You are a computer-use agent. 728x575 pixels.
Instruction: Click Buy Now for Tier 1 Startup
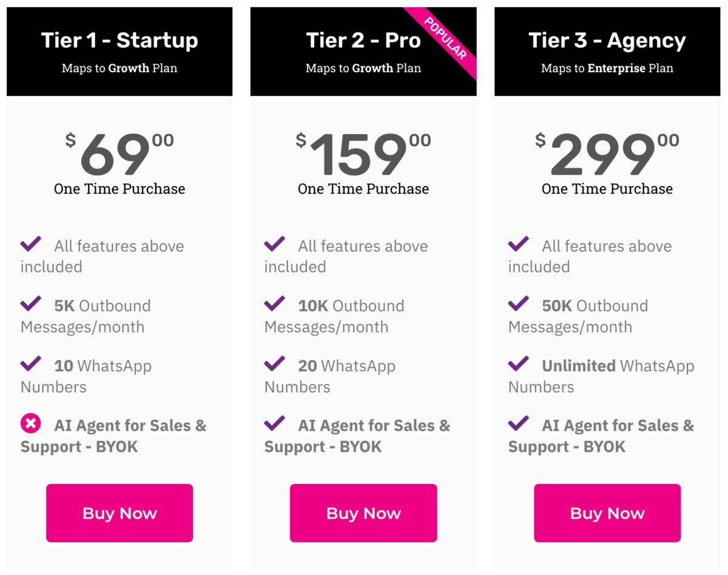pyautogui.click(x=120, y=513)
